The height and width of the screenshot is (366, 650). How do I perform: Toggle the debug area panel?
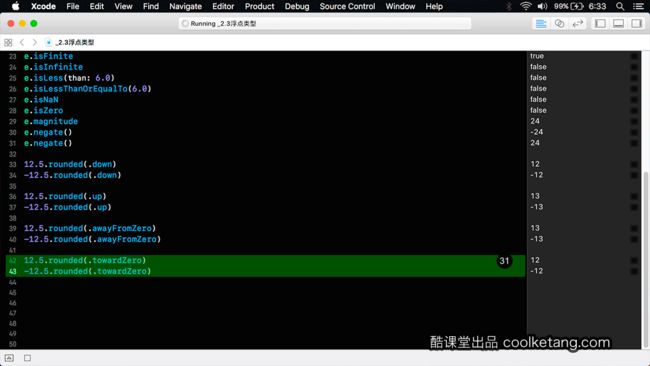[x=618, y=24]
